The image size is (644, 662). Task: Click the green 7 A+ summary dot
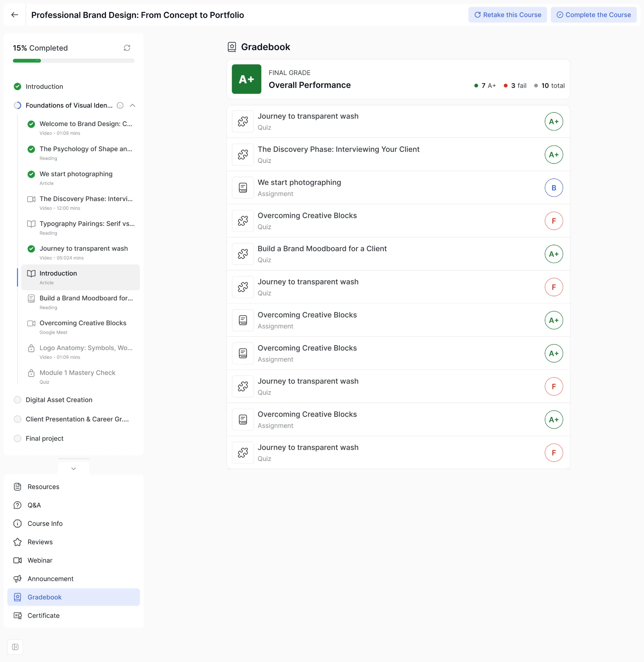coord(476,86)
